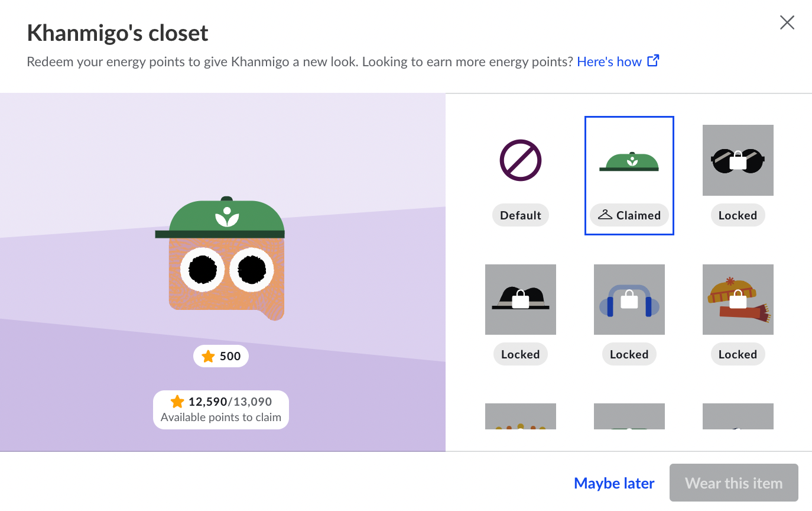
Task: Click Maybe later
Action: point(614,483)
